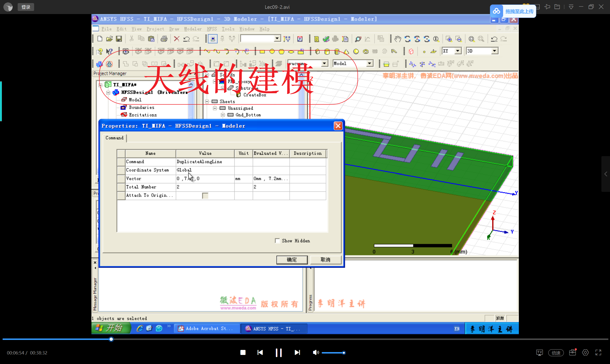This screenshot has height=364, width=610.
Task: Click the Save icon in HFSS toolbar
Action: point(119,39)
